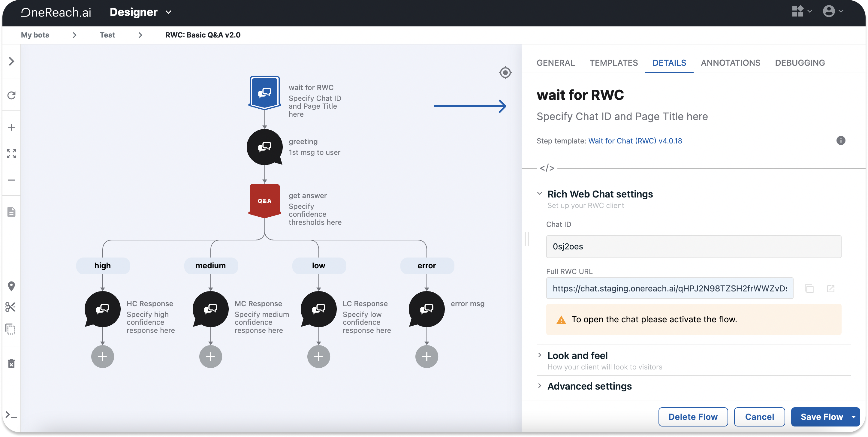
Task: Open Save Flow dropdown arrow
Action: [x=853, y=417]
